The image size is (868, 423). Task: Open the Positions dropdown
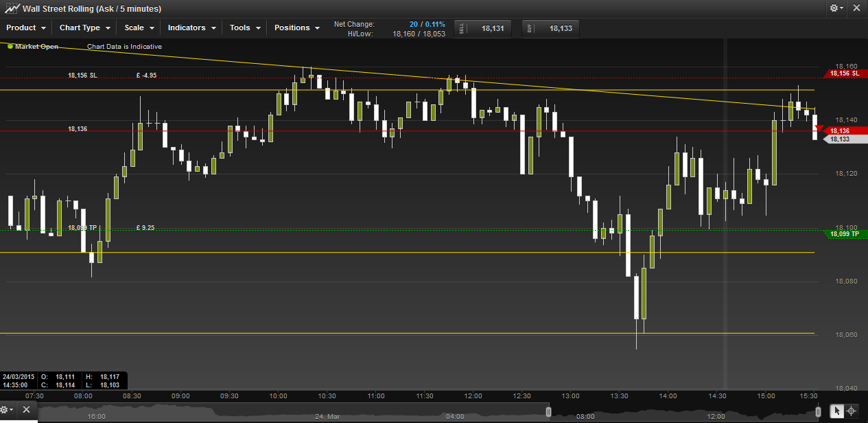click(x=297, y=28)
